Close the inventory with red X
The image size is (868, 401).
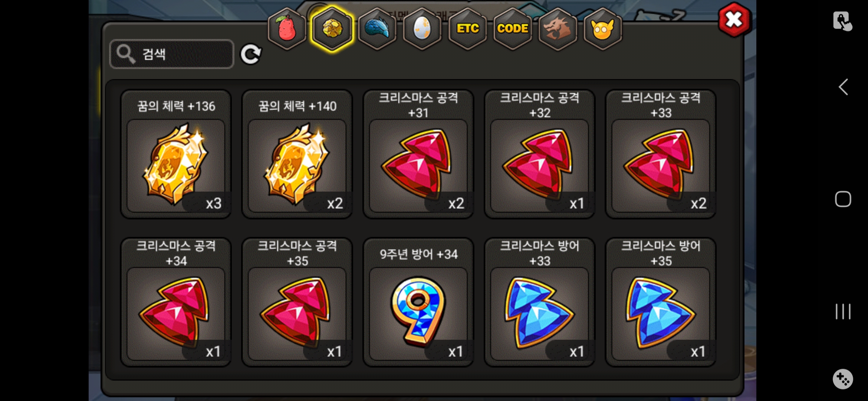(x=734, y=20)
